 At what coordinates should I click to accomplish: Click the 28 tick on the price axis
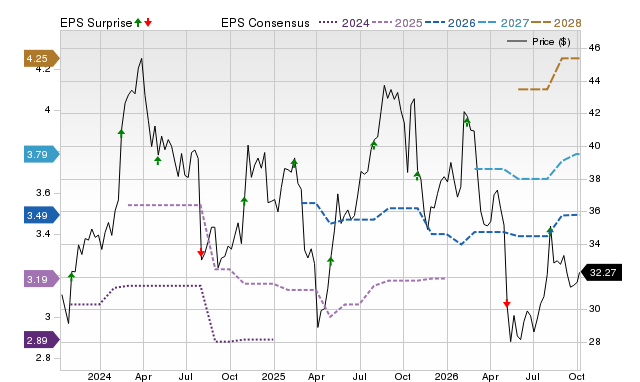[594, 342]
